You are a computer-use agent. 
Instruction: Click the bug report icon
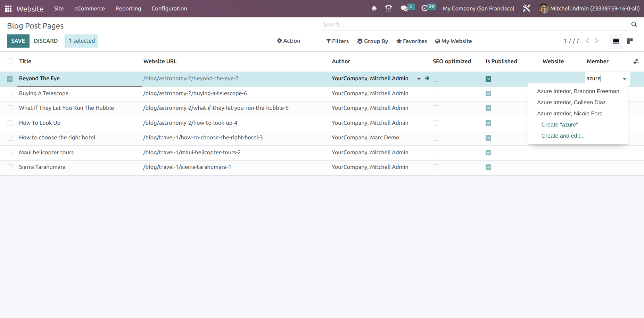(x=374, y=8)
